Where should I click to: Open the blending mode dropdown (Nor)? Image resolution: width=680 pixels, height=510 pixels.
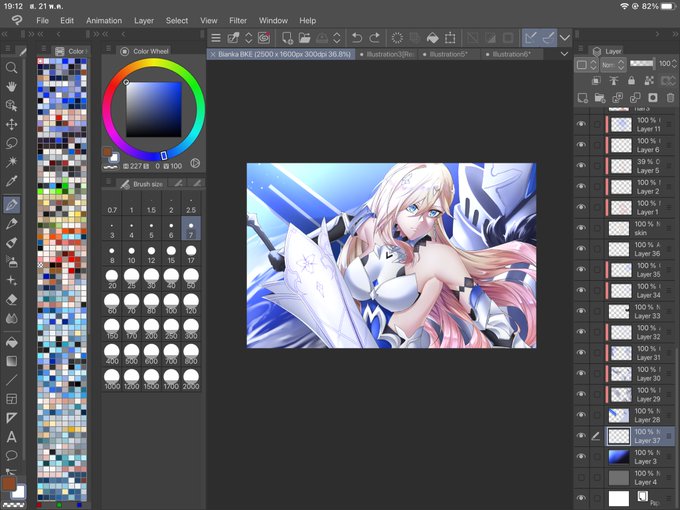tap(613, 65)
